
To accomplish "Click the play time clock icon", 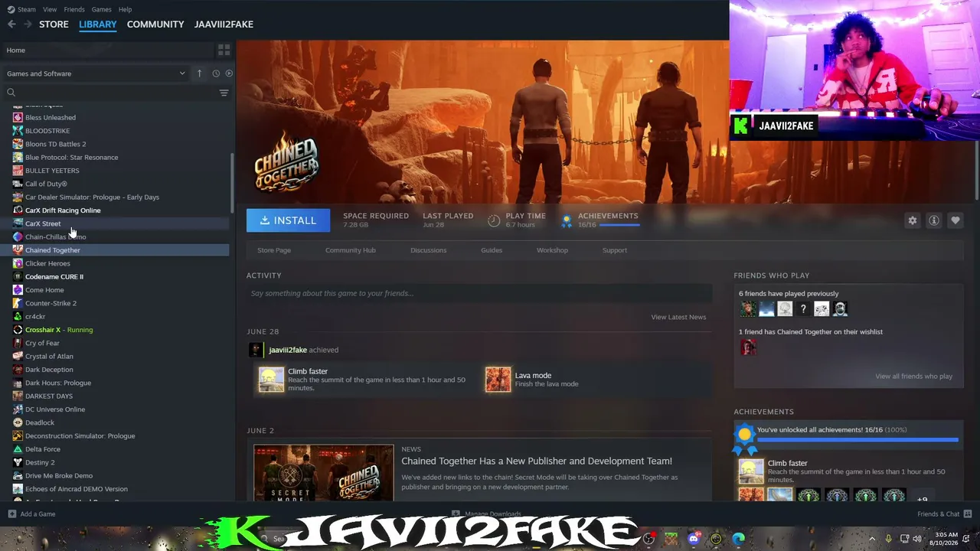I will 494,220.
